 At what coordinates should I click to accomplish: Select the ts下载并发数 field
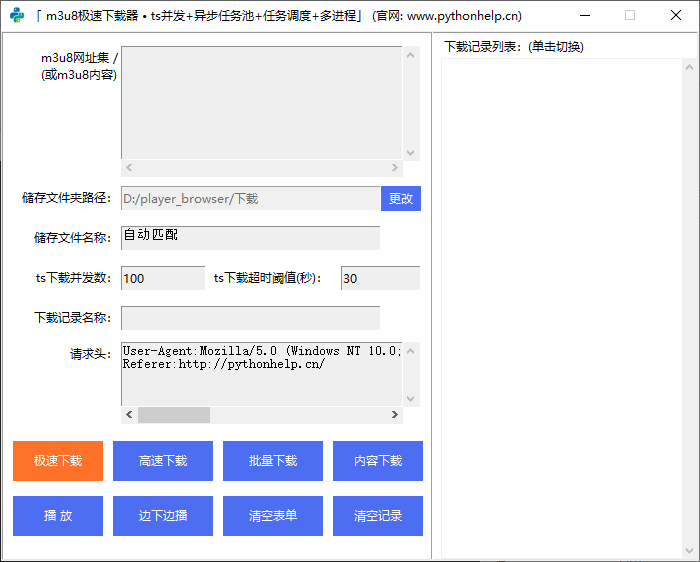(163, 278)
